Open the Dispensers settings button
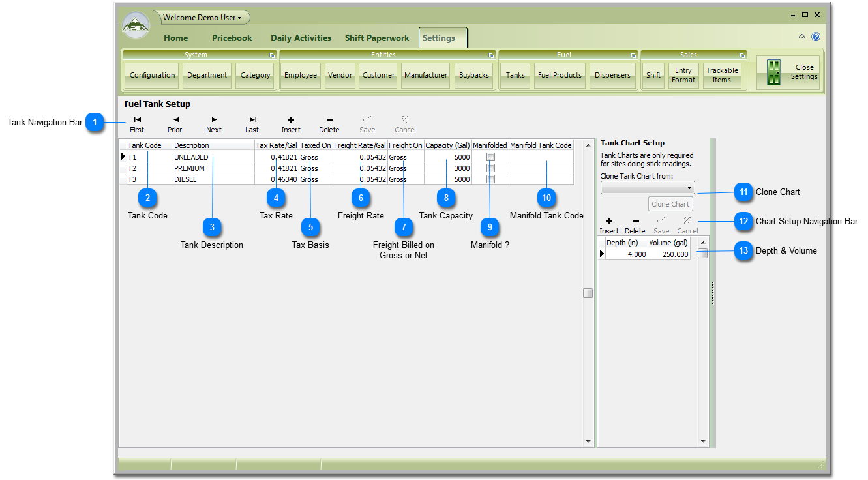 (612, 75)
